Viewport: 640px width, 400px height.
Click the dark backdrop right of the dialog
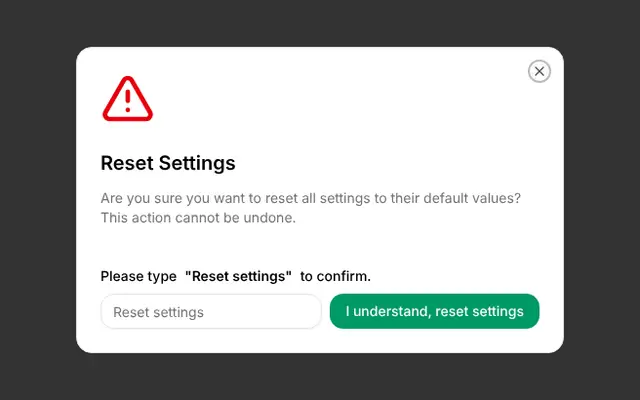tap(602, 200)
